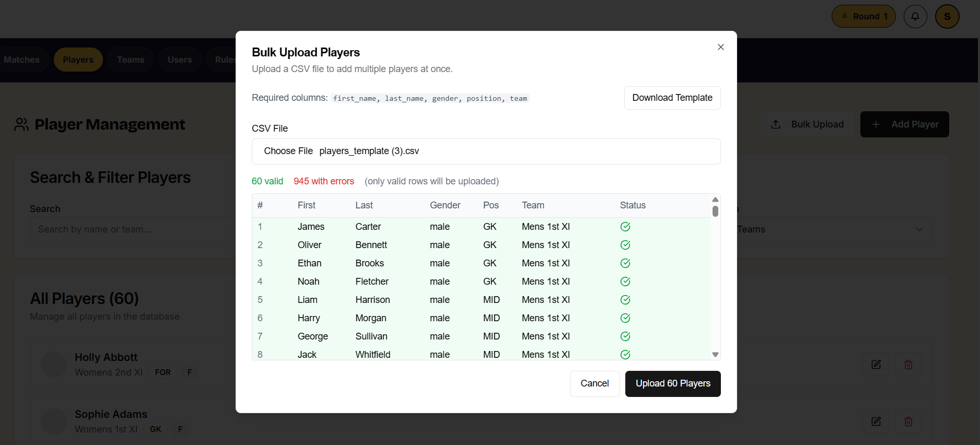Switch to the Users tab
This screenshot has width=980, height=445.
180,60
